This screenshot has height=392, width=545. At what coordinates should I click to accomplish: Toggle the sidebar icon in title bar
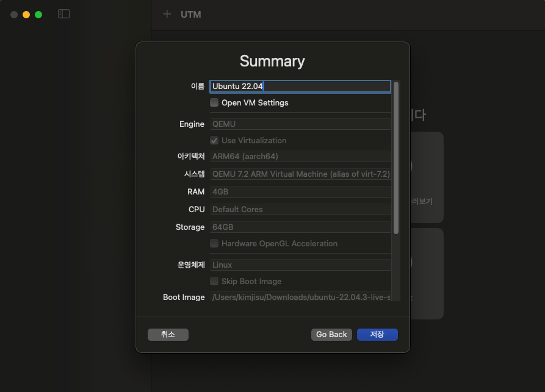63,14
